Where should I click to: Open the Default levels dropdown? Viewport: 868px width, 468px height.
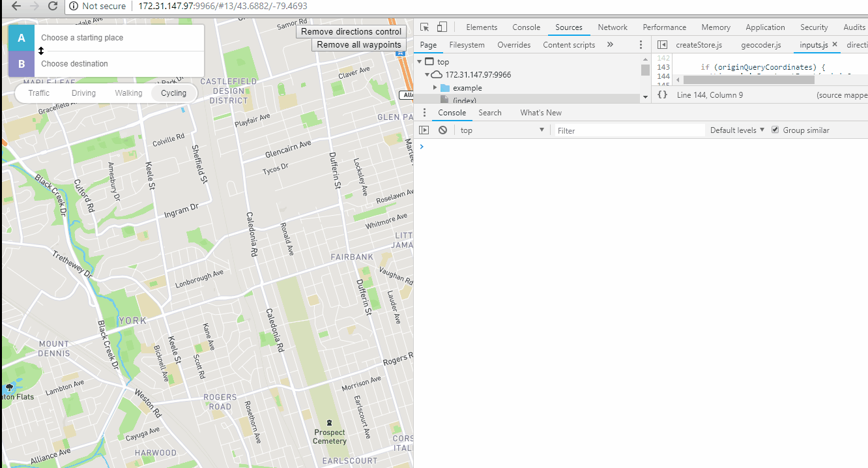(x=737, y=130)
